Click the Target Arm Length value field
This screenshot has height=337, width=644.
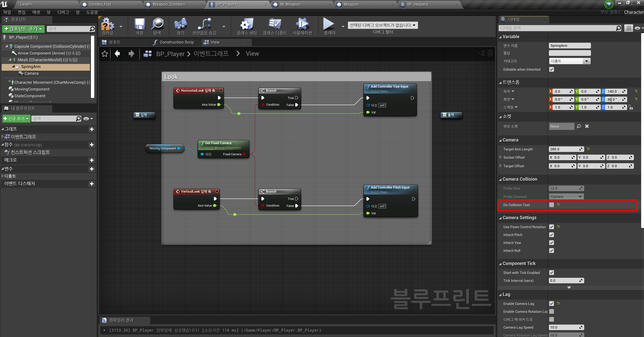click(x=566, y=149)
